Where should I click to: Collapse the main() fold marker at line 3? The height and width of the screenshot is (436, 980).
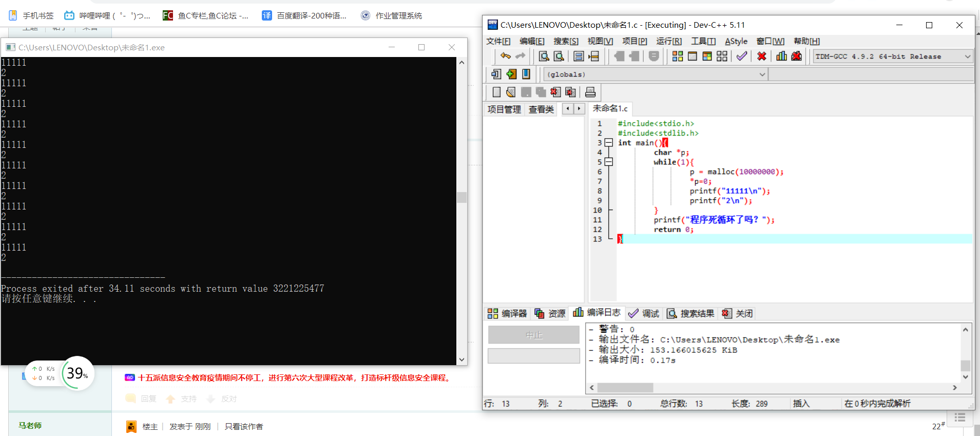[609, 143]
